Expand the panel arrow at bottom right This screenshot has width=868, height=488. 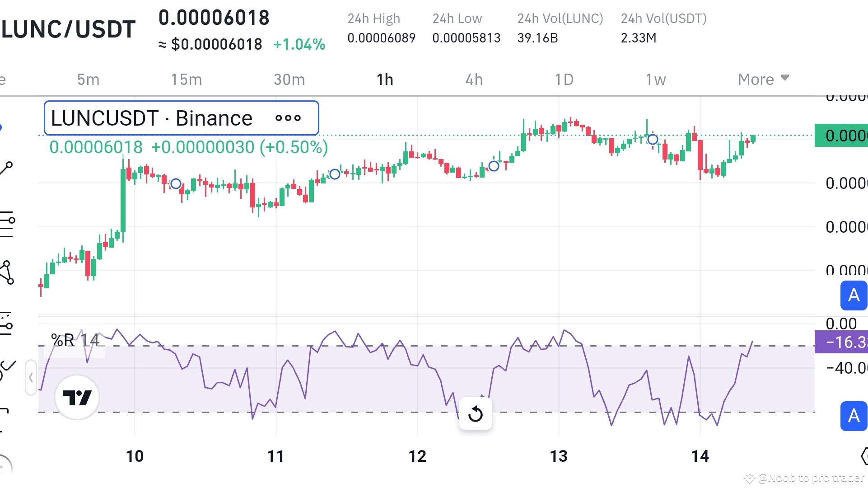(x=863, y=456)
